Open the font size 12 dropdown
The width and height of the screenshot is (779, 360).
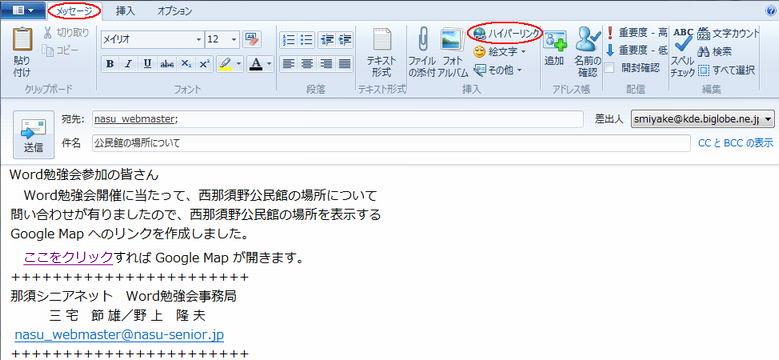[234, 39]
